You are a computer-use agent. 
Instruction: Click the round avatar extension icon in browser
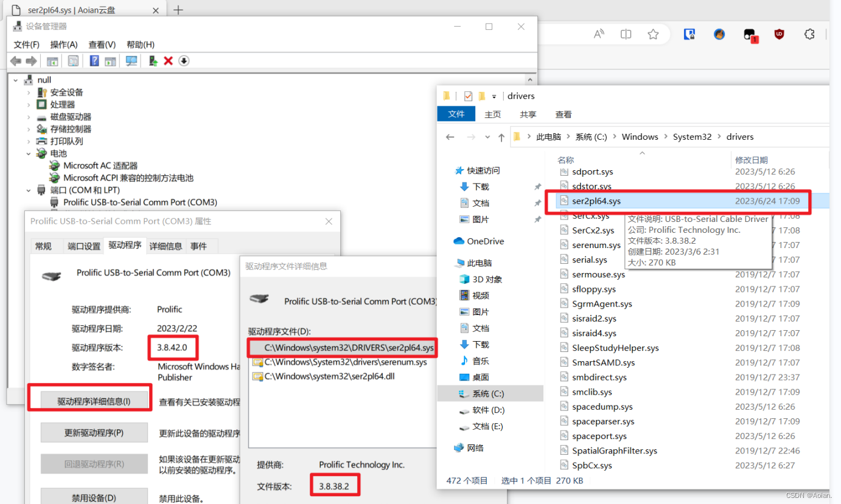click(x=719, y=34)
